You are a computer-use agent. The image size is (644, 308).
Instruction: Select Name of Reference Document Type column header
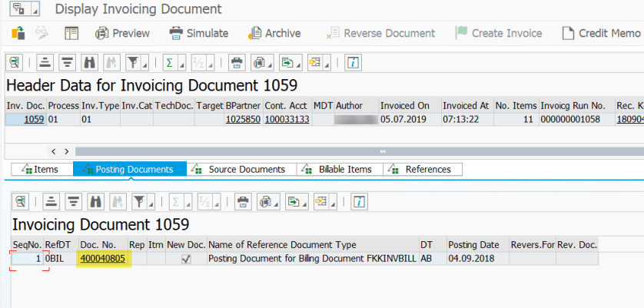click(313, 245)
